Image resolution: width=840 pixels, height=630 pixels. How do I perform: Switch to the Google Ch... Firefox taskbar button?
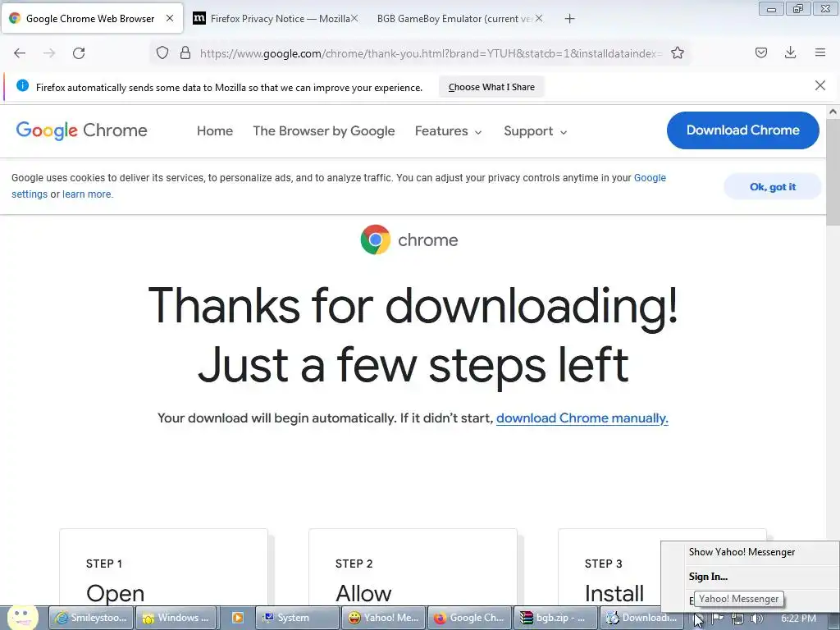[470, 618]
